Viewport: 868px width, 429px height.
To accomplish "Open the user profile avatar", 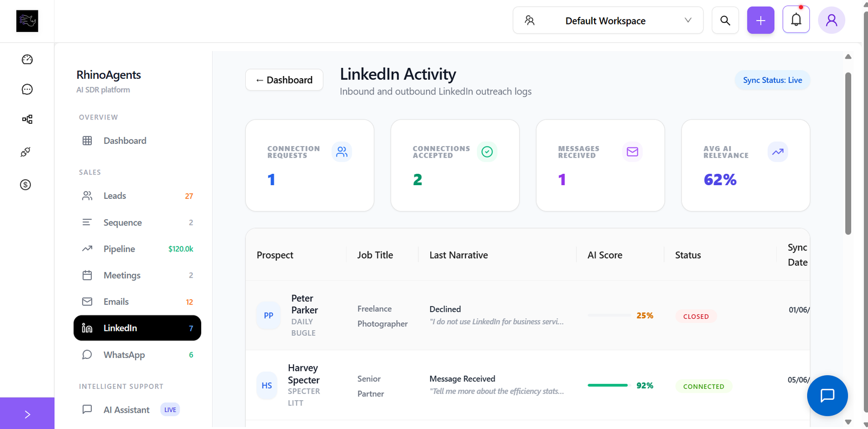I will (832, 21).
